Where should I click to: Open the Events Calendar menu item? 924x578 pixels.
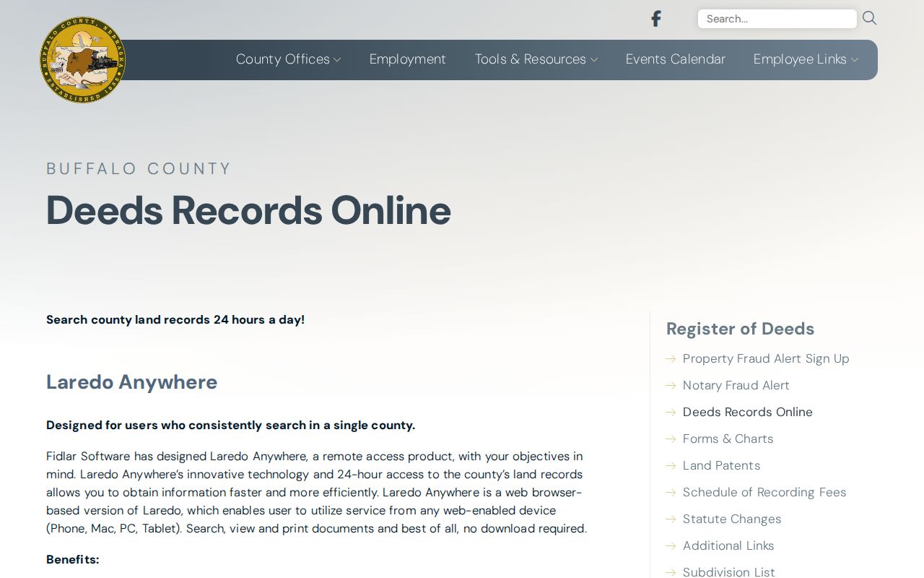point(676,59)
